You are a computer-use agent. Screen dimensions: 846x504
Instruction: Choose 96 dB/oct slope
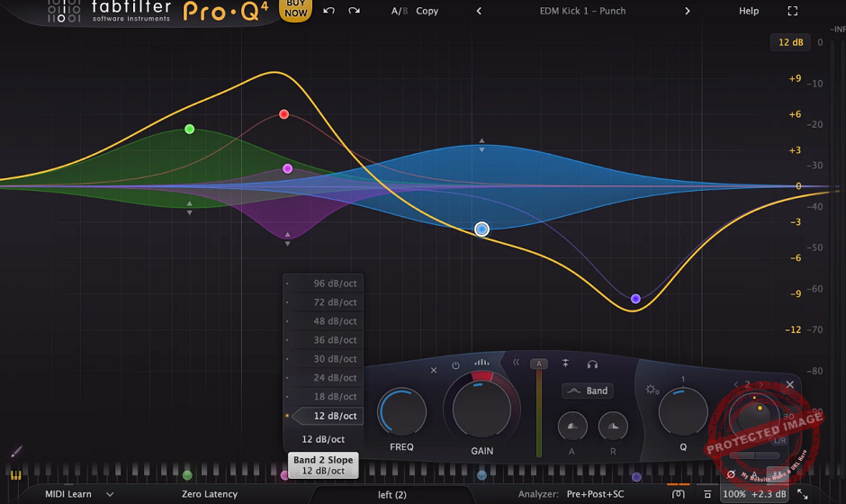[x=323, y=283]
